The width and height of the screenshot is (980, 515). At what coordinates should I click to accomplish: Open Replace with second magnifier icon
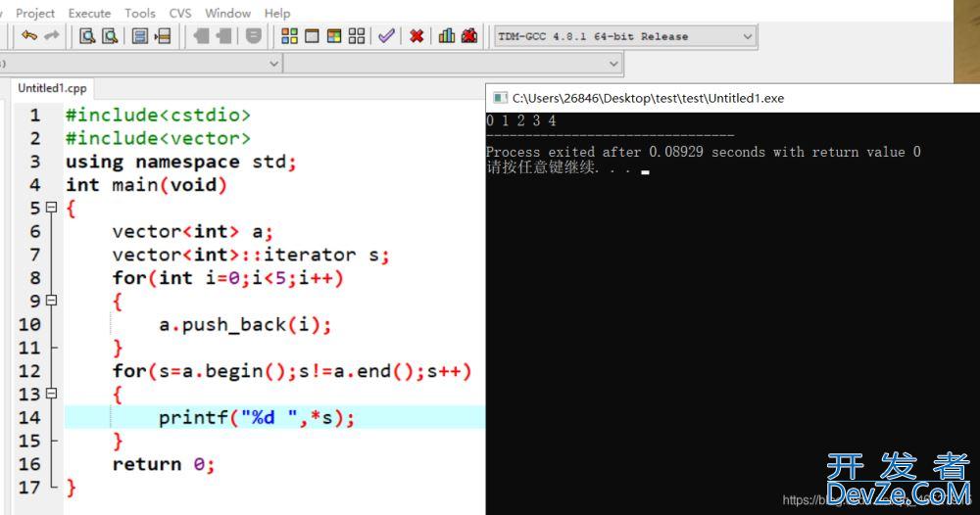pos(110,36)
